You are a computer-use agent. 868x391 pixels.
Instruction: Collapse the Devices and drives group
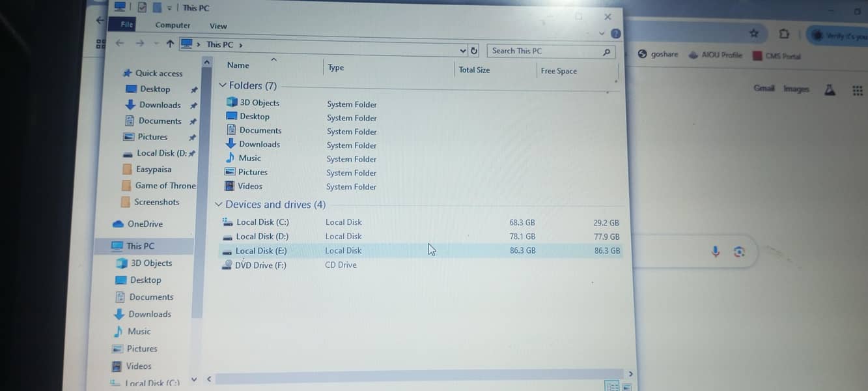(x=219, y=205)
